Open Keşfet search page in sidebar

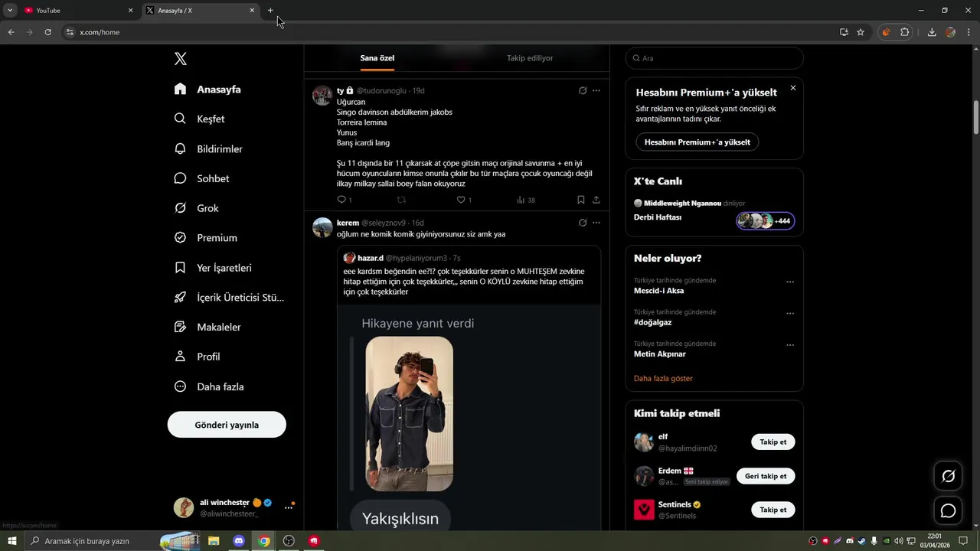click(199, 119)
